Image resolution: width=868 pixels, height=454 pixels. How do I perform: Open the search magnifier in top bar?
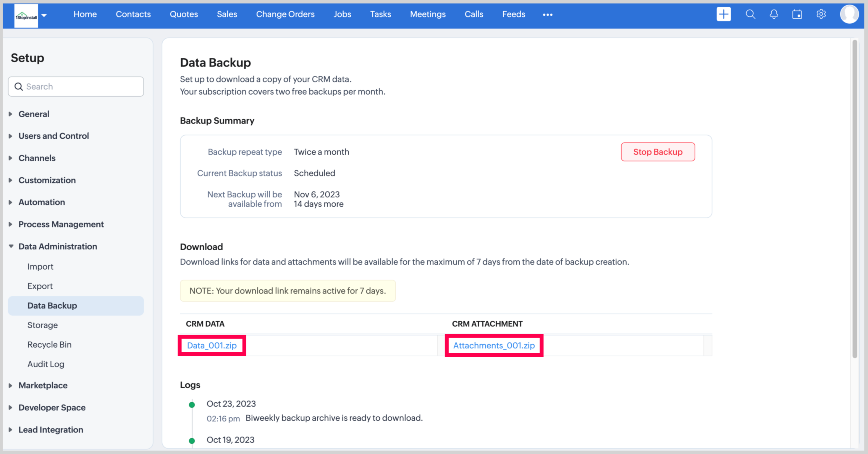pyautogui.click(x=750, y=14)
